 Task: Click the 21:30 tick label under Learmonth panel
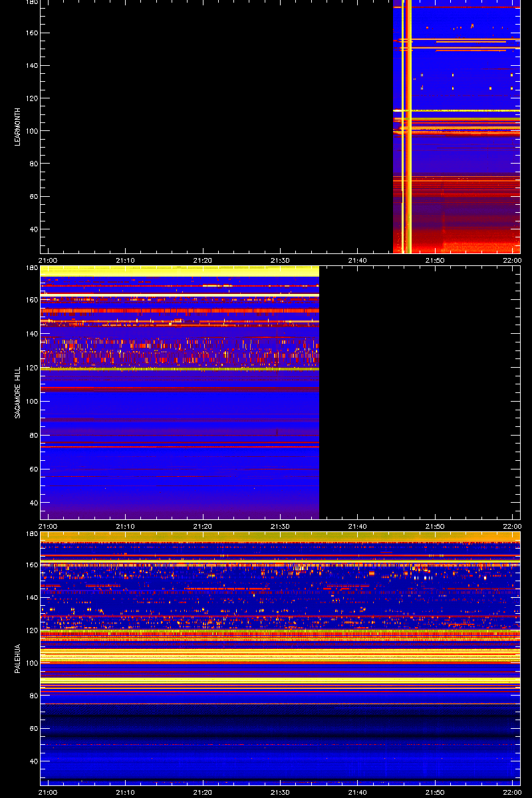(280, 261)
